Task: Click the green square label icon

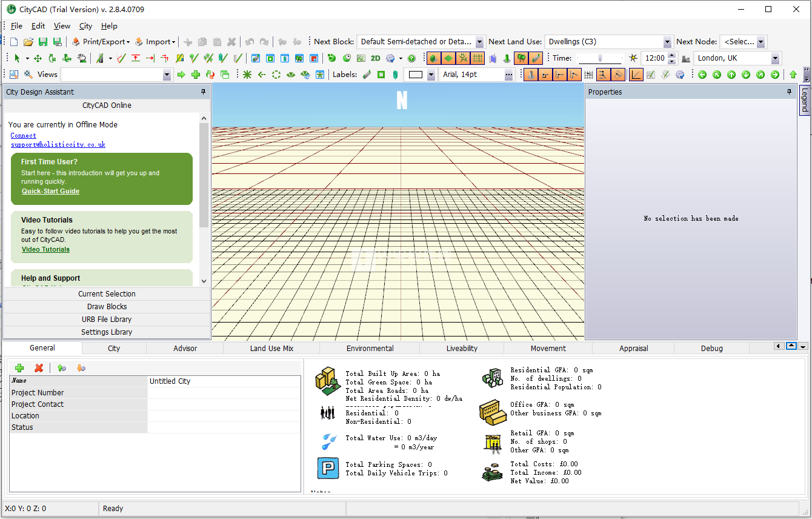Action: 381,75
